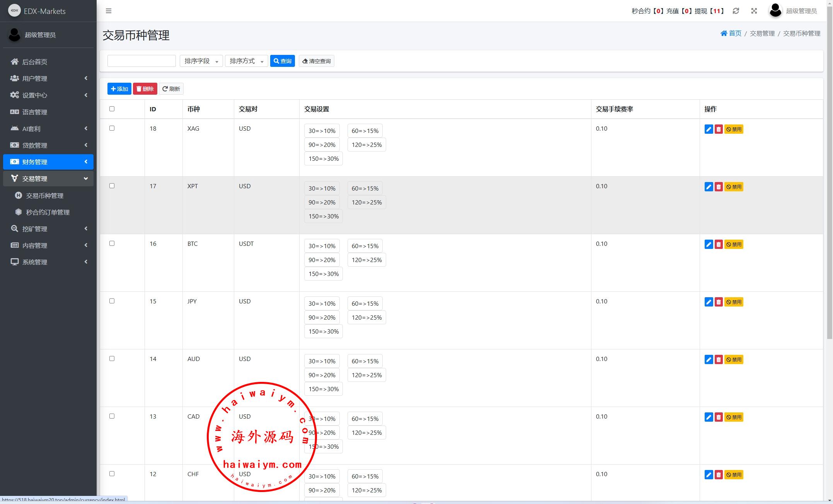
Task: Click the blue 添加 add button
Action: pos(119,89)
